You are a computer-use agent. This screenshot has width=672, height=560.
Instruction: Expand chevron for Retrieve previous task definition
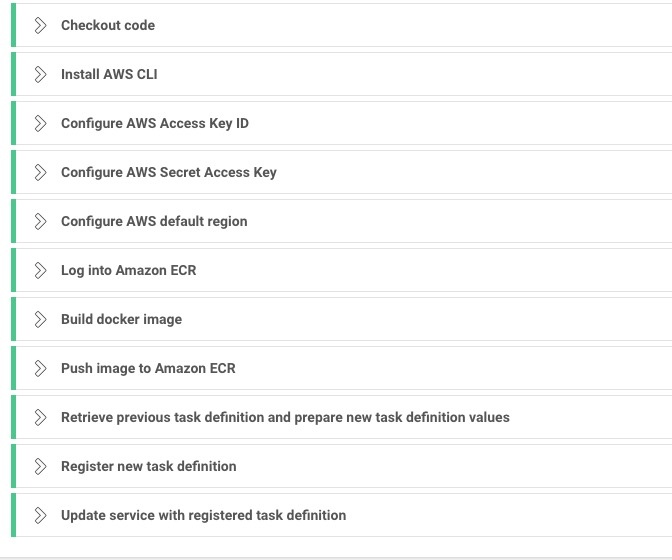(40, 417)
